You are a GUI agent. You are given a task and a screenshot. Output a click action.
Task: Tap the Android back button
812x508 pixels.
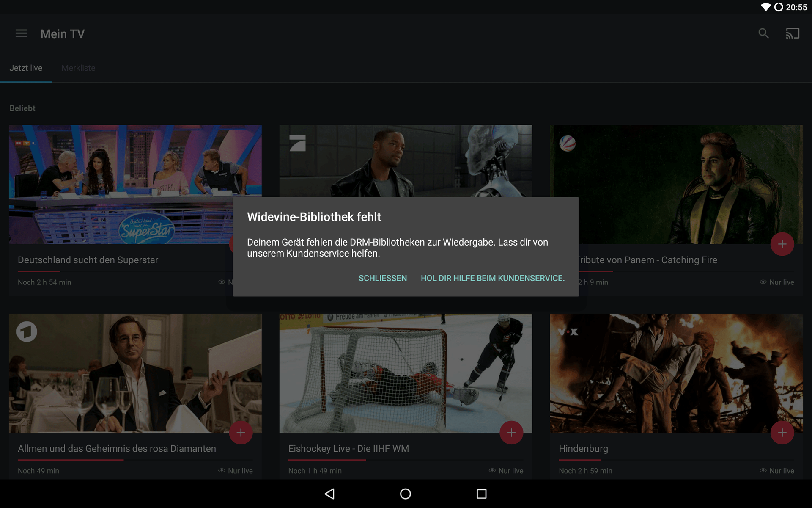[329, 494]
